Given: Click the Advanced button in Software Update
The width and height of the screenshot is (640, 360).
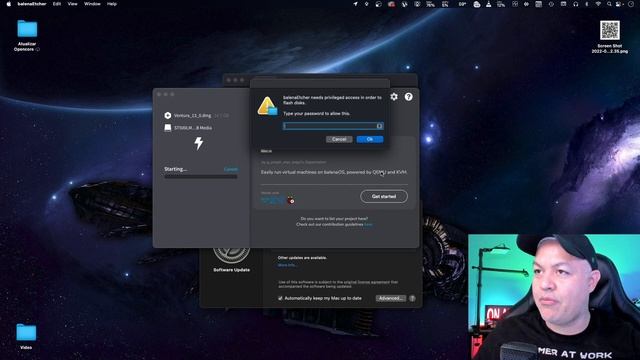Looking at the screenshot, I should [x=391, y=298].
